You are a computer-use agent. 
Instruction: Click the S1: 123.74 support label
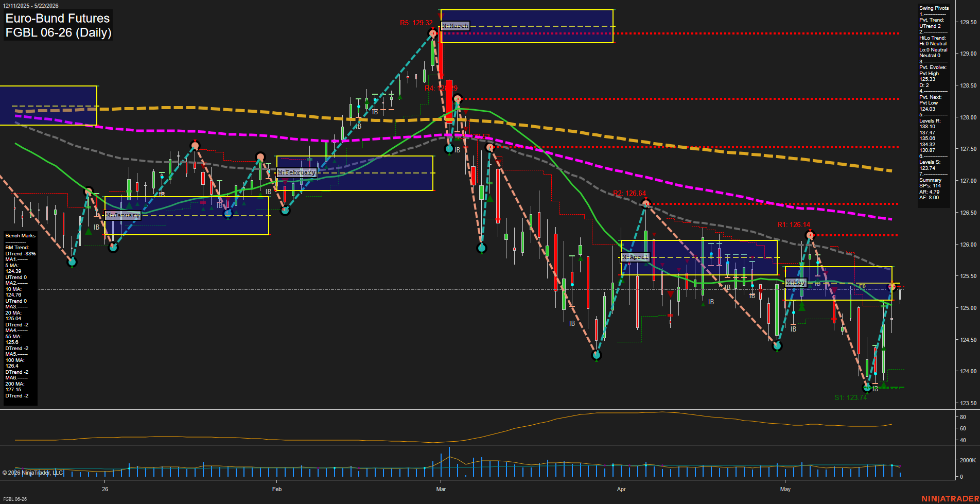851,397
